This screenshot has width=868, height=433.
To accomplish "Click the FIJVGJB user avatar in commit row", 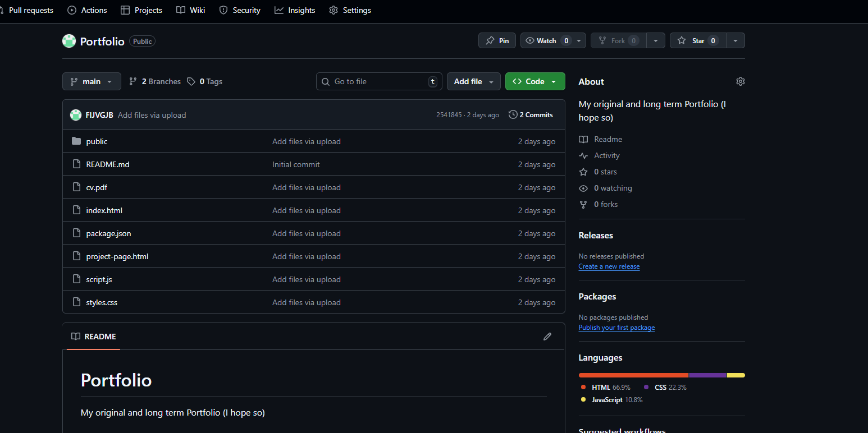I will click(76, 115).
